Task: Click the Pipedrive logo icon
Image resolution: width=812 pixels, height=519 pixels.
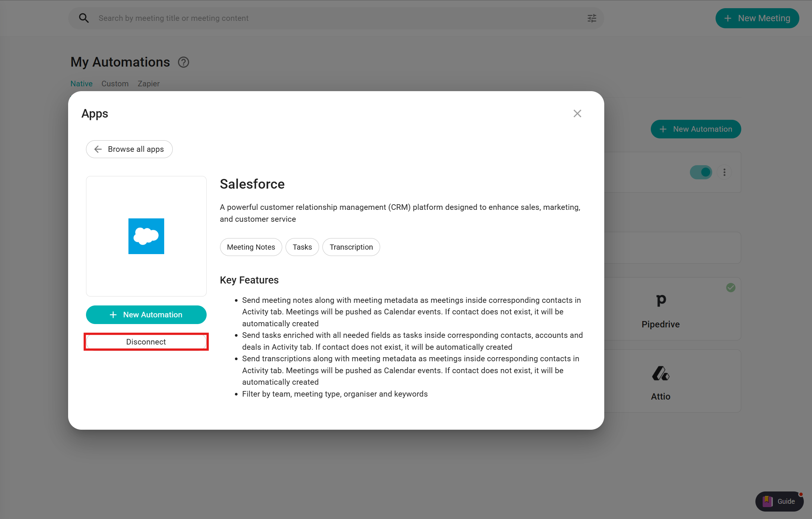Action: [661, 300]
